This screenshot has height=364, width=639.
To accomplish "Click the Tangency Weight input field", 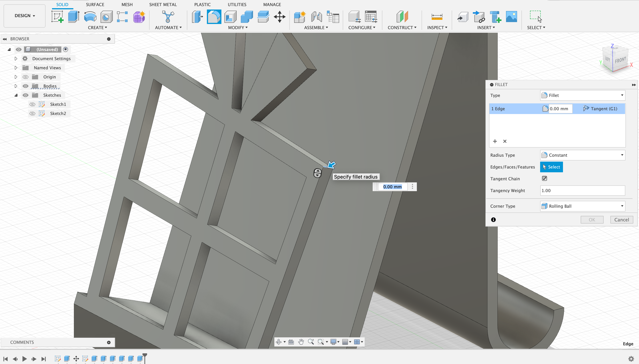I will tap(582, 191).
